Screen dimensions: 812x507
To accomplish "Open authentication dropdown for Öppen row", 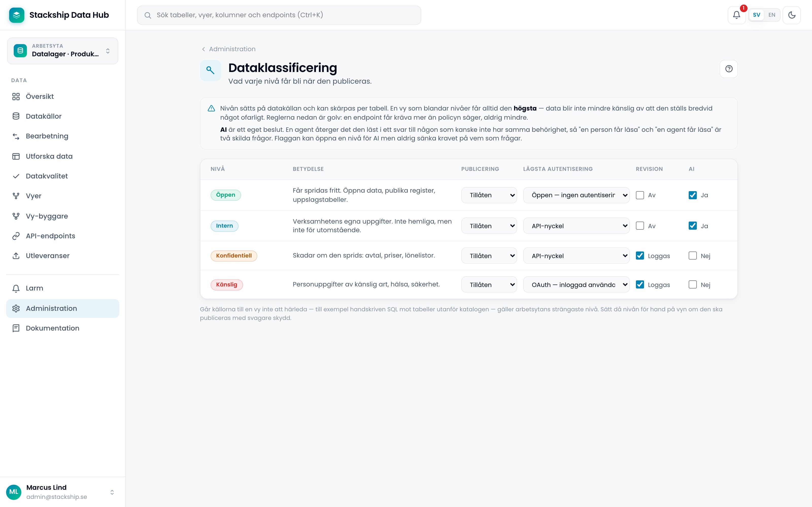I will 576,195.
